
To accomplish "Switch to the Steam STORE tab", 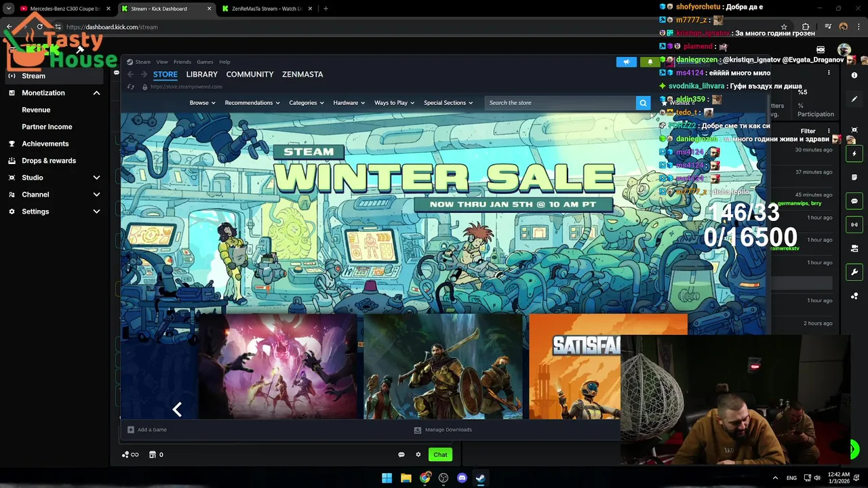I will tap(165, 75).
